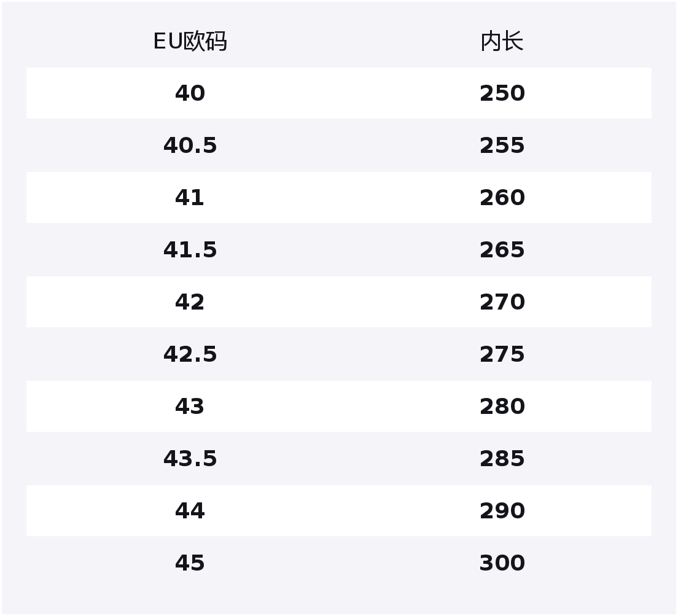This screenshot has height=616, width=678.
Task: Select EU size 45 cell
Action: click(190, 563)
